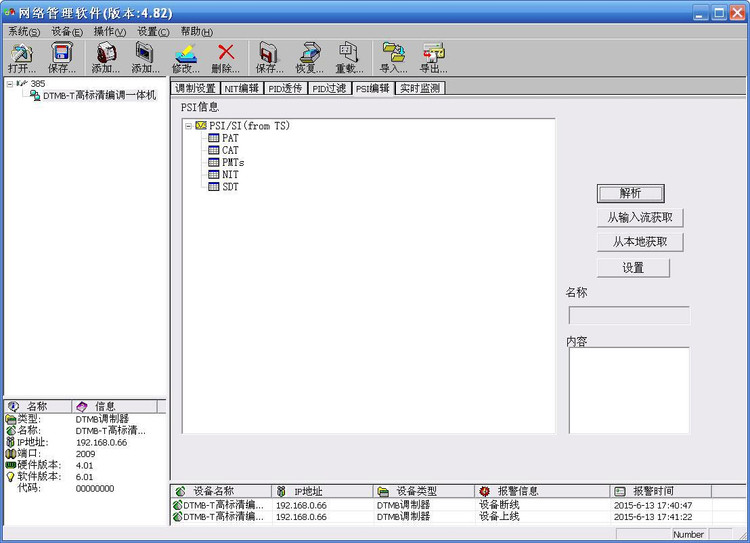Click the 导入 (Import) folder icon
750x543 pixels.
pos(394,57)
